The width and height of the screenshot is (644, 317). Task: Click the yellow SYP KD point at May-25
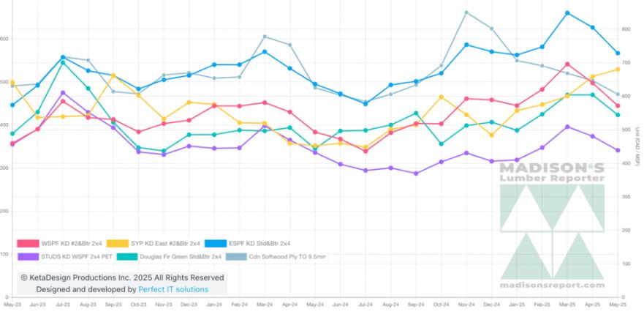pos(618,70)
